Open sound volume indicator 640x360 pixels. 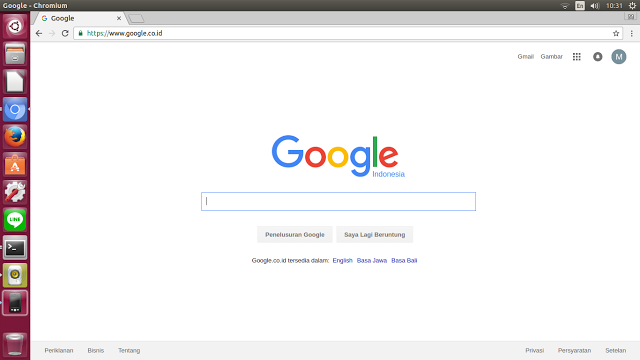[x=595, y=6]
